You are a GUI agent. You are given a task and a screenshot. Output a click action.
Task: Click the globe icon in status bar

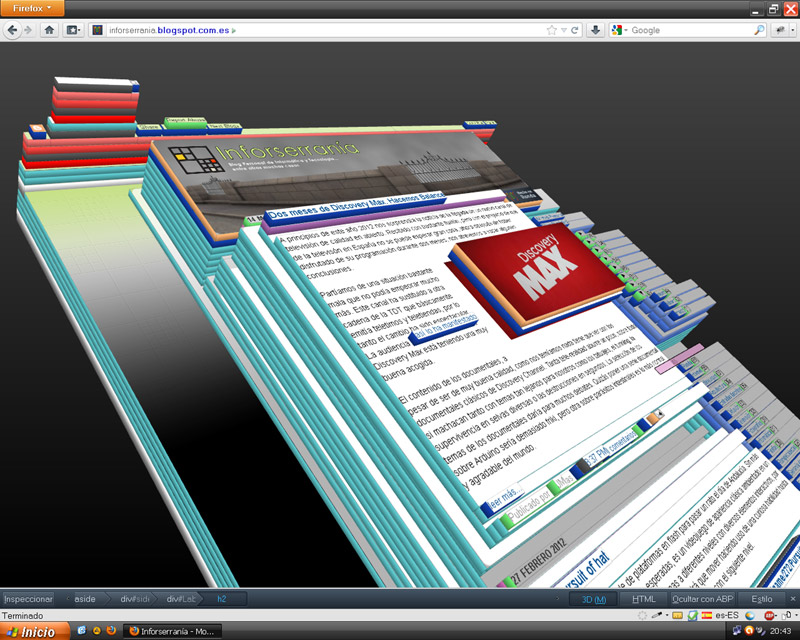[x=749, y=616]
